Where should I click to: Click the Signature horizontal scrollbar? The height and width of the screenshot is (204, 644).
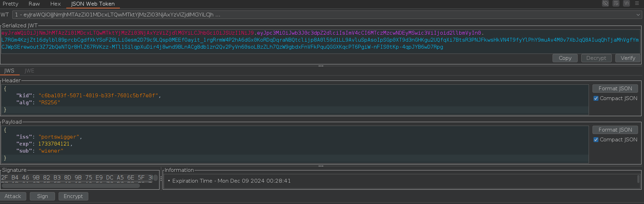coord(70,185)
